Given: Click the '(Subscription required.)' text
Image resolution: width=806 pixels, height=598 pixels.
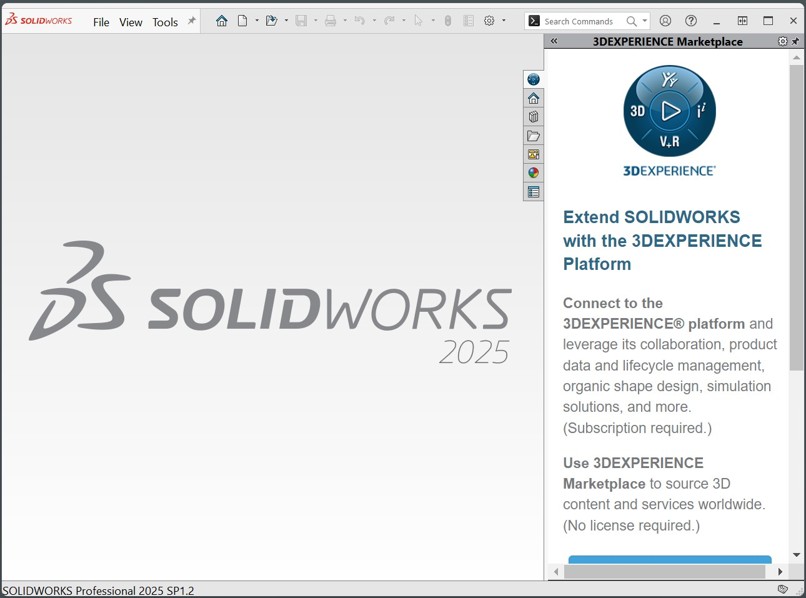Looking at the screenshot, I should tap(637, 428).
